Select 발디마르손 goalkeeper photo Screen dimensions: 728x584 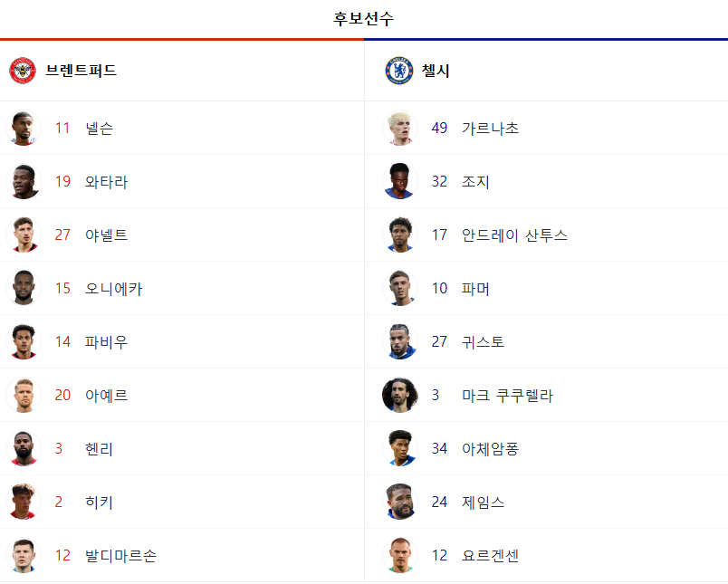tap(24, 555)
